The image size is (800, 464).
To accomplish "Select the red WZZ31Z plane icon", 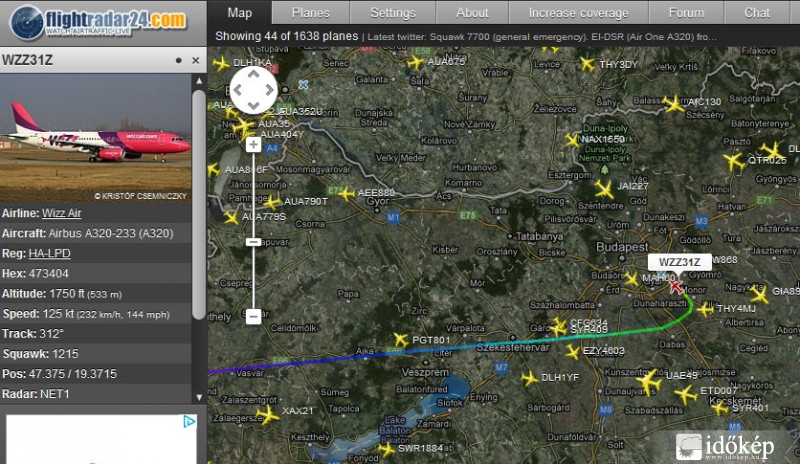I will point(676,286).
